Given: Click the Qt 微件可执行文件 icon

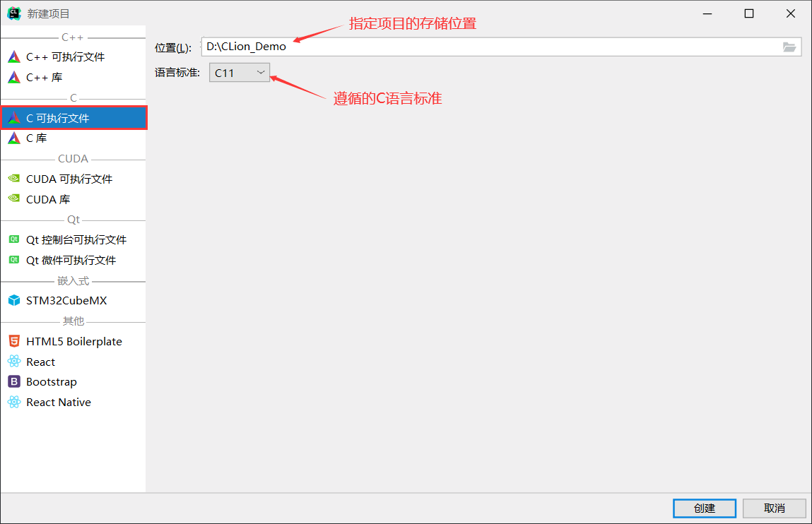Looking at the screenshot, I should (14, 260).
